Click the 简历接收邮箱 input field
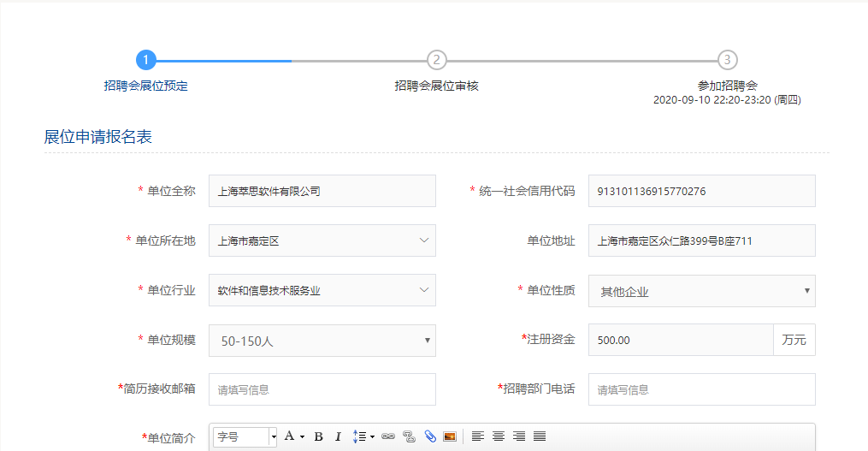The image size is (868, 451). click(322, 389)
